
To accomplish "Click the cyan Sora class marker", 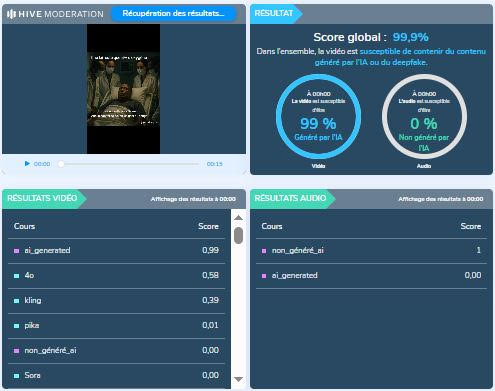I will (x=16, y=376).
